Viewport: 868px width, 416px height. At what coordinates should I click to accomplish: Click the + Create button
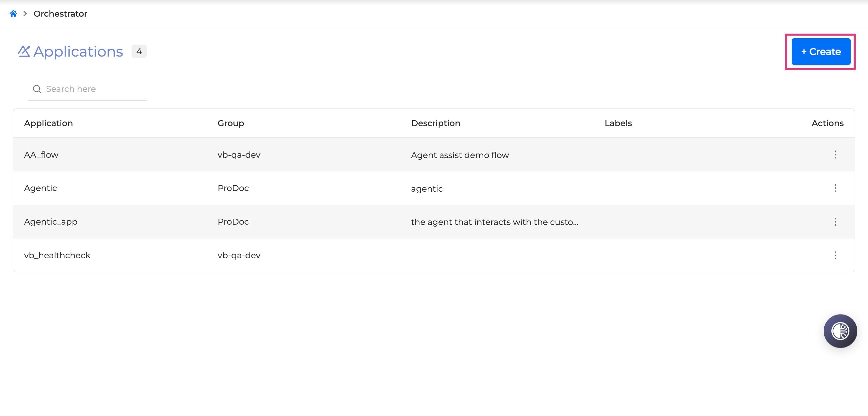coord(820,52)
